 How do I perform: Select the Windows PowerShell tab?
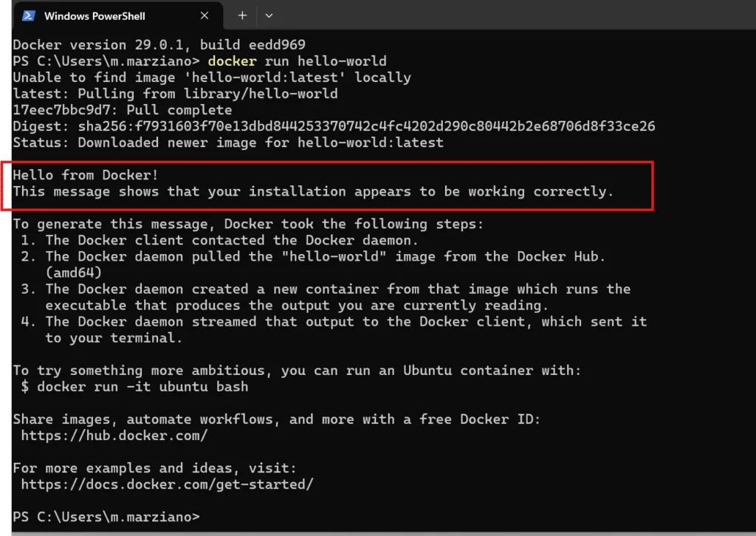click(x=94, y=16)
